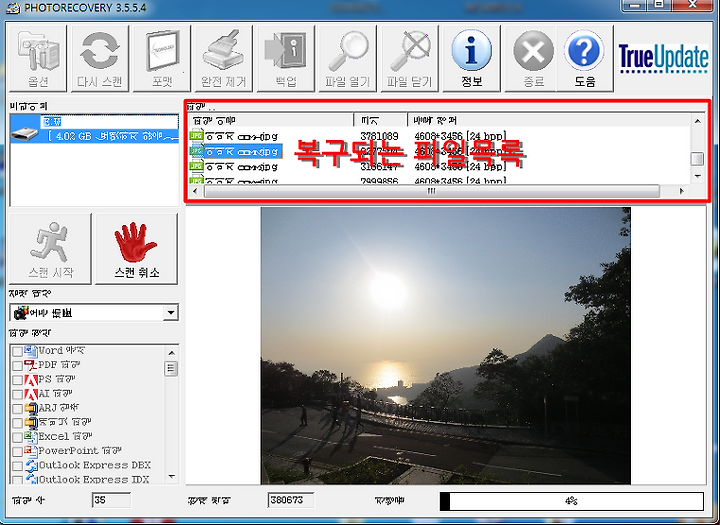The height and width of the screenshot is (525, 720).
Task: Click the sunset preview photo
Action: (445, 345)
